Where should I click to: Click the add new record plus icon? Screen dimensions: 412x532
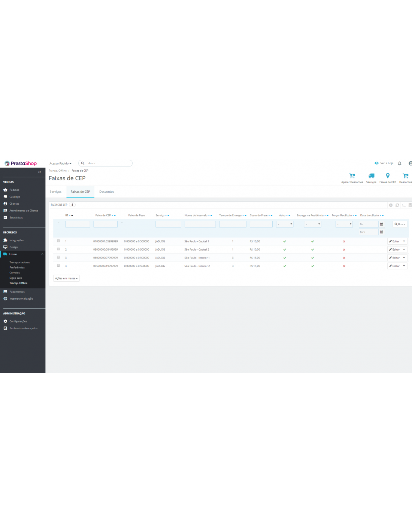click(391, 205)
